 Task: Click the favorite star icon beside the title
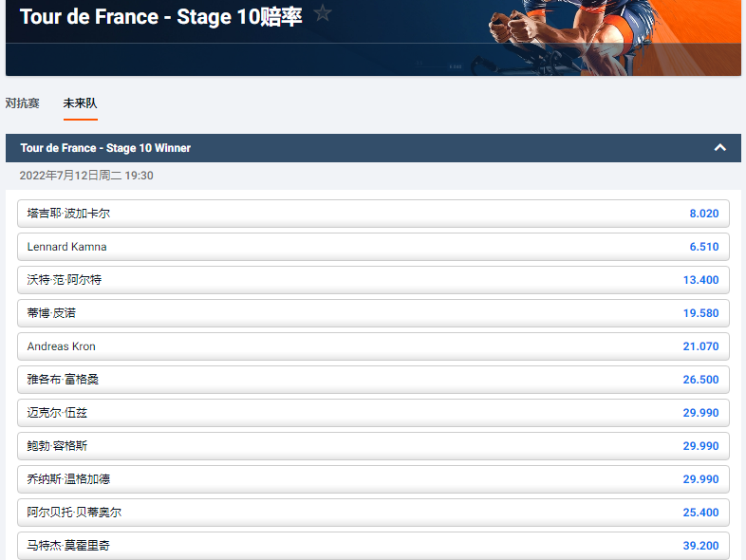323,12
